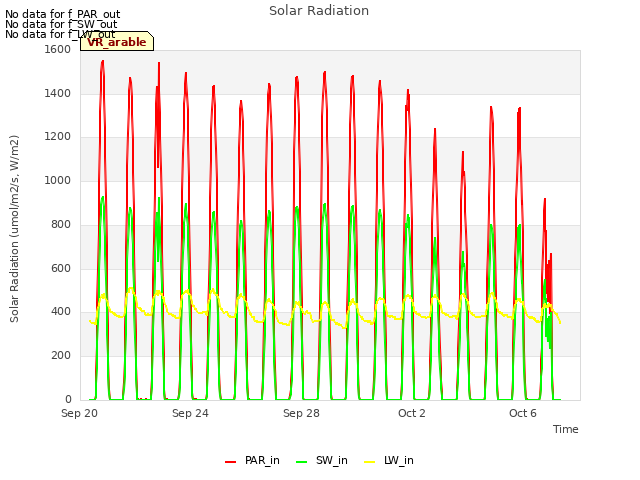Toggle the SW_in legend entry
This screenshot has width=640, height=480.
click(322, 460)
